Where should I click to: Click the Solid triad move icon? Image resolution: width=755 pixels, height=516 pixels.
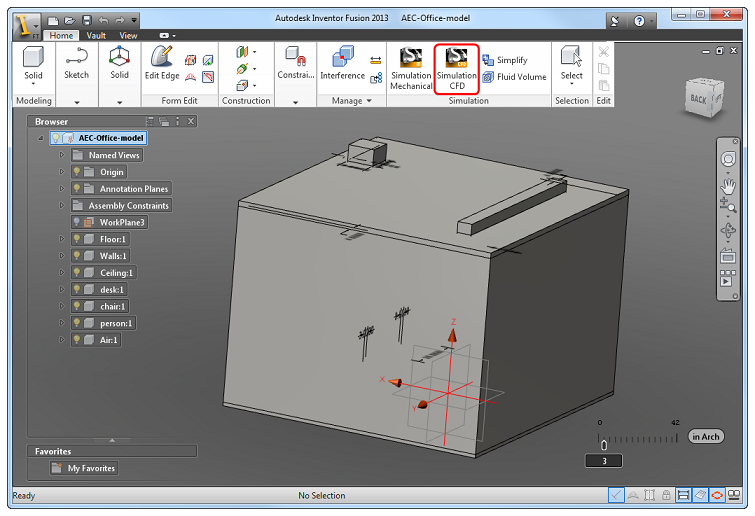click(119, 56)
